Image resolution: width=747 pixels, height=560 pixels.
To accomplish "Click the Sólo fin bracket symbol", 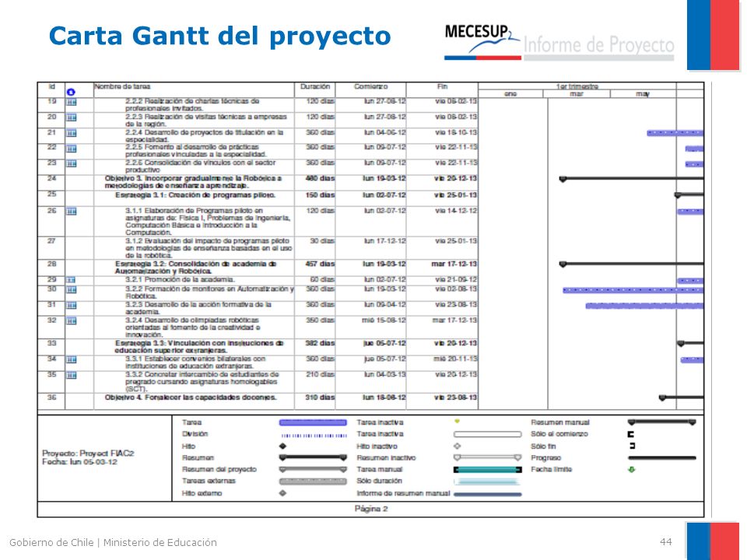I will [x=632, y=446].
